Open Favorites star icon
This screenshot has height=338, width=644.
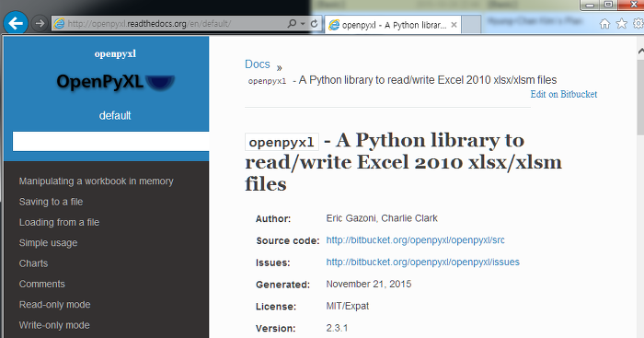tap(621, 24)
